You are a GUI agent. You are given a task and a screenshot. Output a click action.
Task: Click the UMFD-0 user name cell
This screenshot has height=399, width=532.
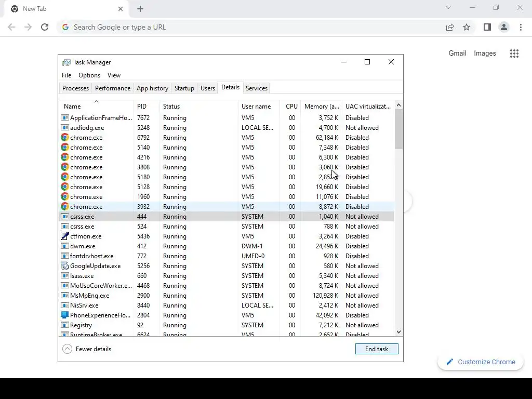(x=253, y=256)
